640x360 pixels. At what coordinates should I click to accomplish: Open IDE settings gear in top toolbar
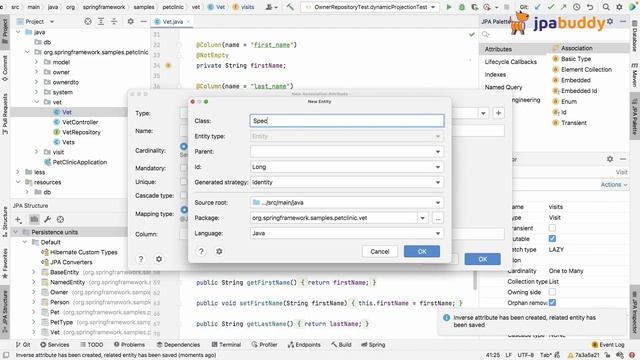tap(619, 7)
